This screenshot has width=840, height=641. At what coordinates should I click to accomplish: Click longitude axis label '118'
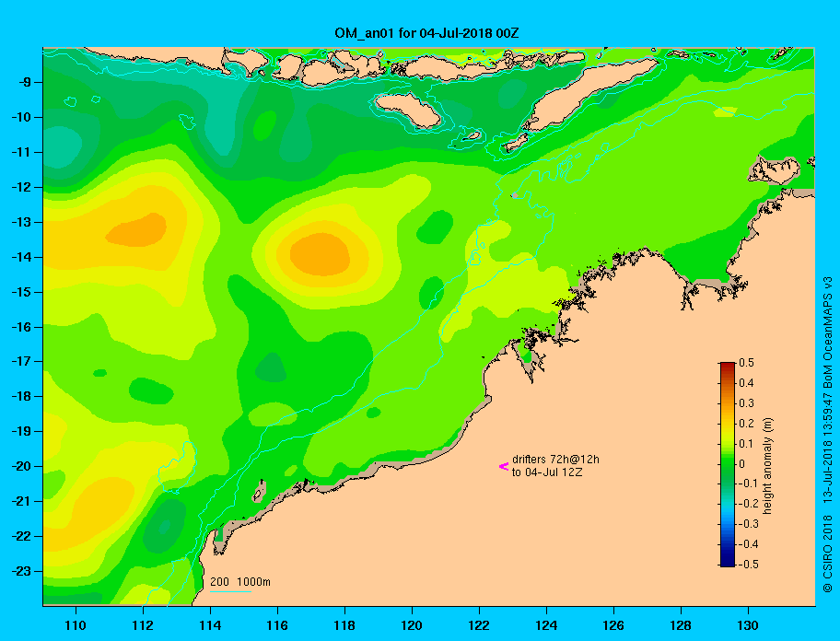coord(344,625)
